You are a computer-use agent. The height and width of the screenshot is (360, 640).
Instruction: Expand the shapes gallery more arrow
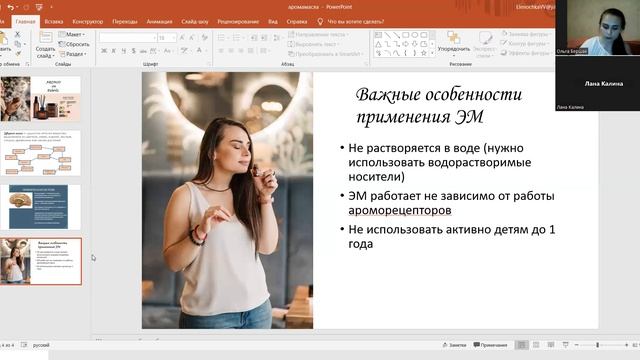coord(432,53)
